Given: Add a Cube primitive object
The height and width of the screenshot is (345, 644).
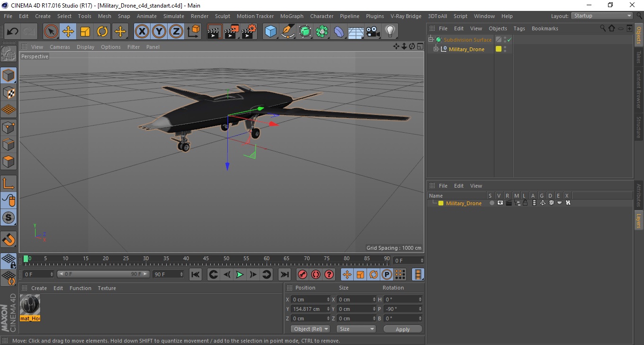Looking at the screenshot, I should tap(270, 32).
